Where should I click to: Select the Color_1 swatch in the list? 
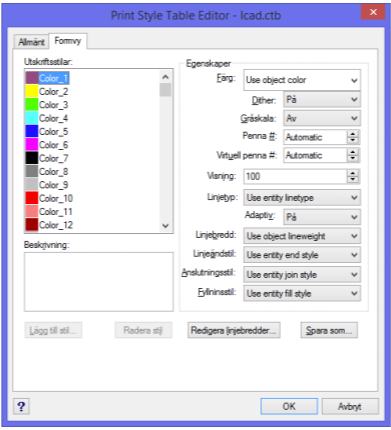click(32, 78)
